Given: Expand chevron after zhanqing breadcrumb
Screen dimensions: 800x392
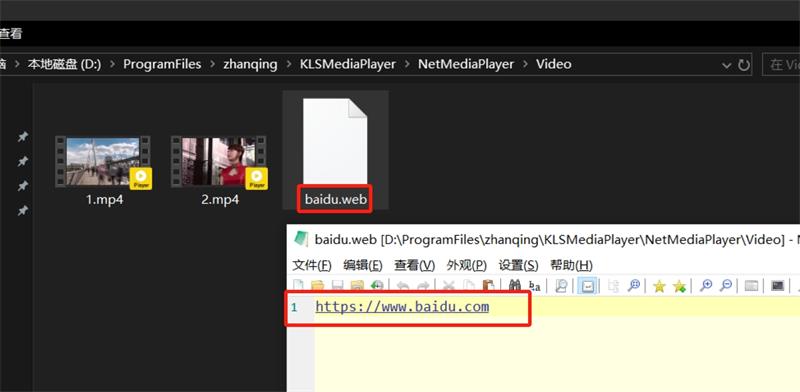Looking at the screenshot, I should click(x=289, y=65).
